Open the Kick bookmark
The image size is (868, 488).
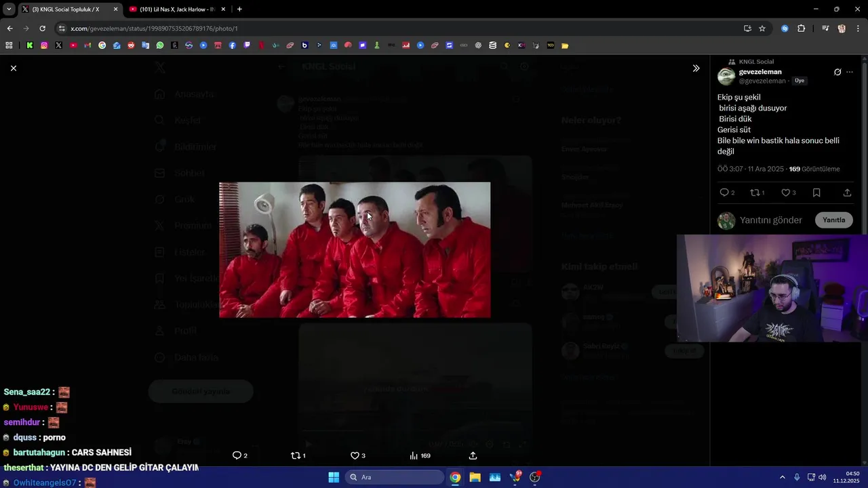[30, 45]
